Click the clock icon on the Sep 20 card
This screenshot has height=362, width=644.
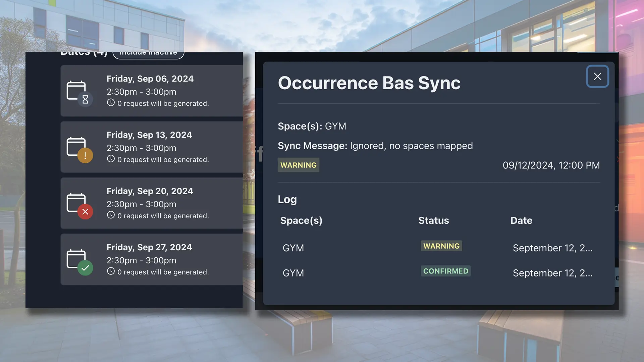(111, 215)
